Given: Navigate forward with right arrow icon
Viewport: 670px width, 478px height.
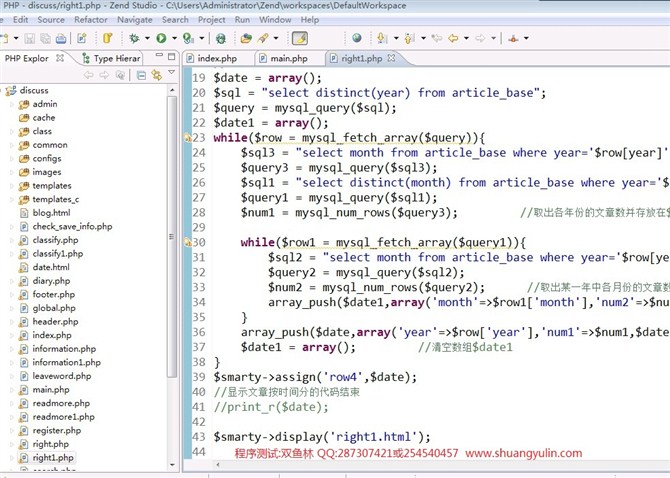Looking at the screenshot, I should pyautogui.click(x=480, y=38).
